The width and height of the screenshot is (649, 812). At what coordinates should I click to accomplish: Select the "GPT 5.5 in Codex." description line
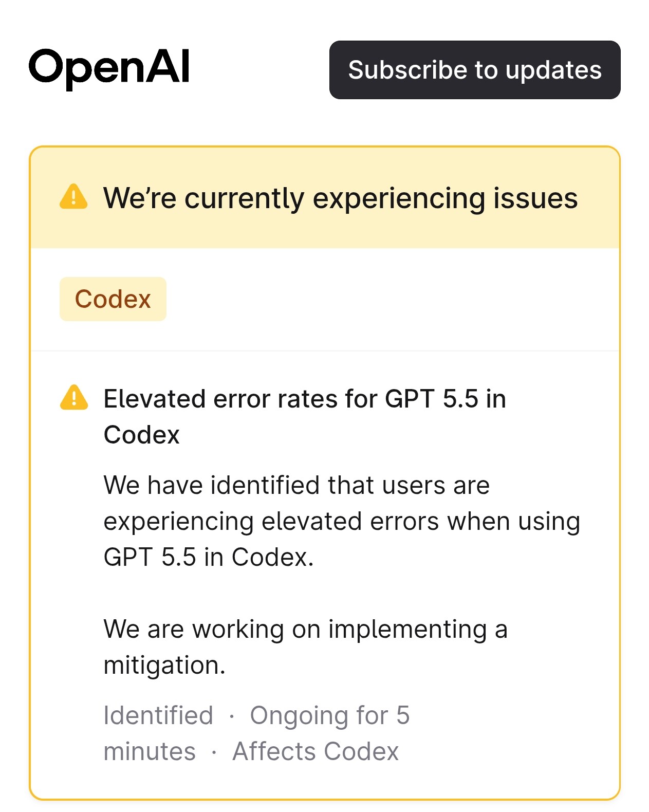coord(209,557)
